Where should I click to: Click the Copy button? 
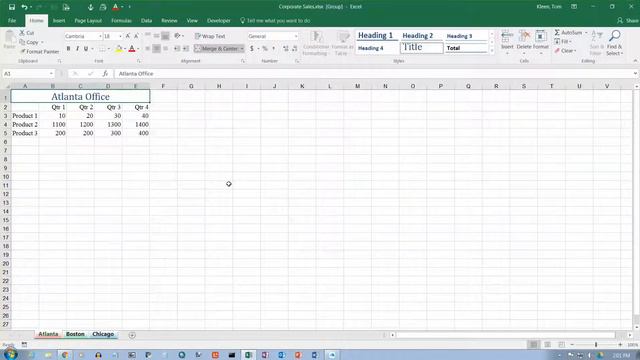29,42
